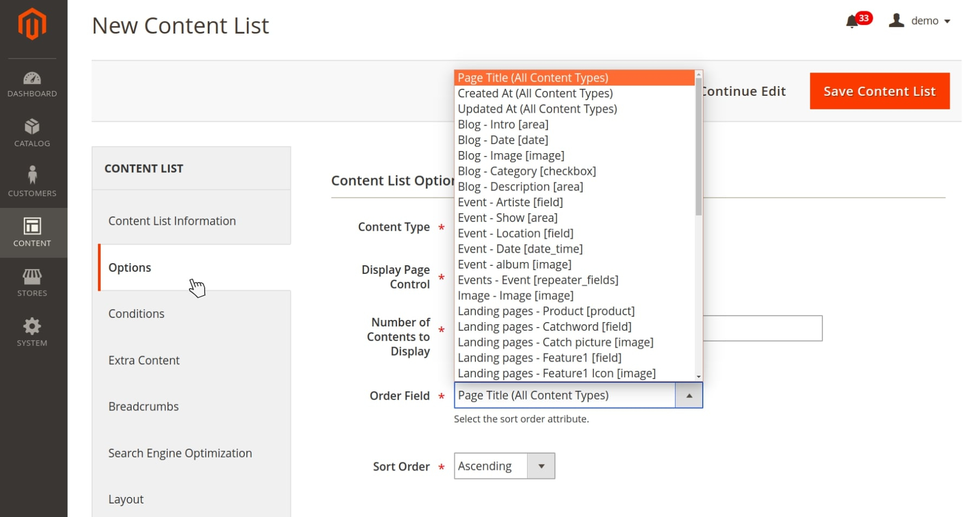Select 'Created At (All Content Types)' option

click(535, 94)
